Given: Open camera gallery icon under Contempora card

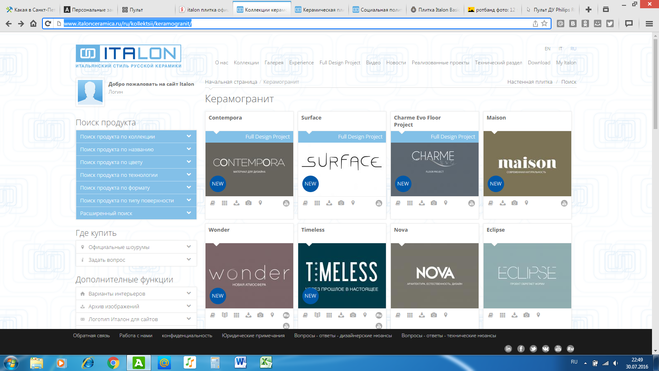Looking at the screenshot, I should point(248,203).
